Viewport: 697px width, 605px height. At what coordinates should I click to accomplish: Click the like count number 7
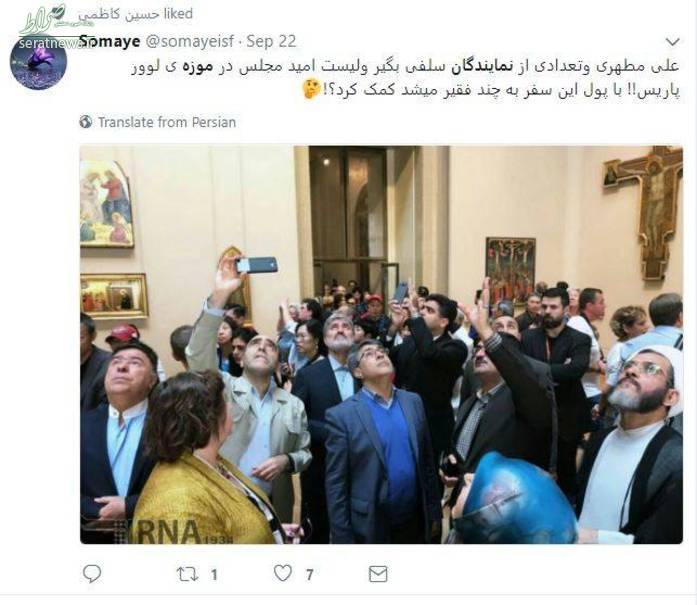(x=309, y=575)
